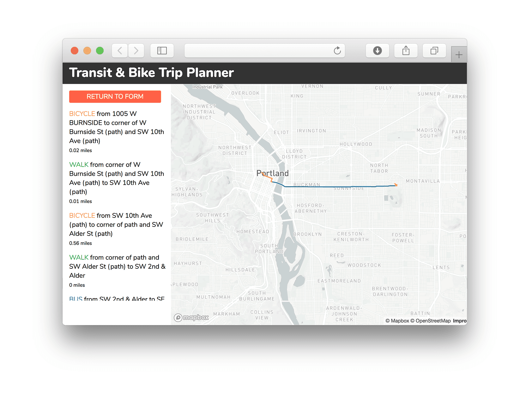Click the RETURN TO FORM button
532x394 pixels.
click(x=115, y=96)
